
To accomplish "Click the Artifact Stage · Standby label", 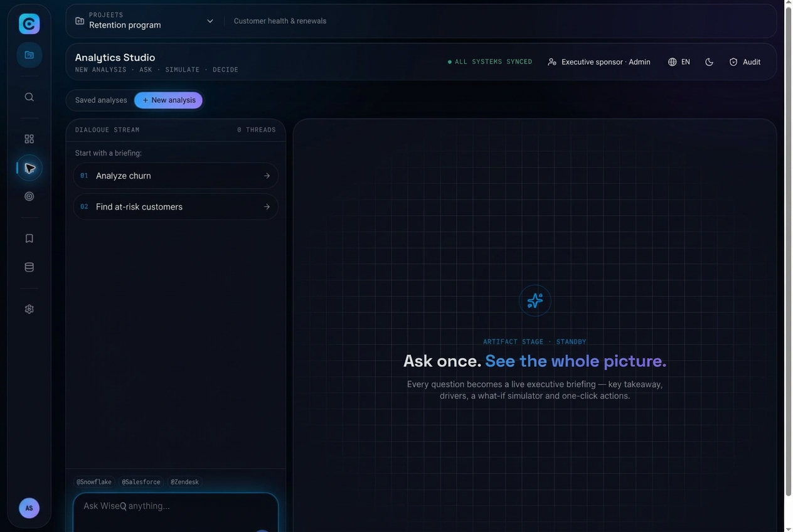I will click(535, 342).
